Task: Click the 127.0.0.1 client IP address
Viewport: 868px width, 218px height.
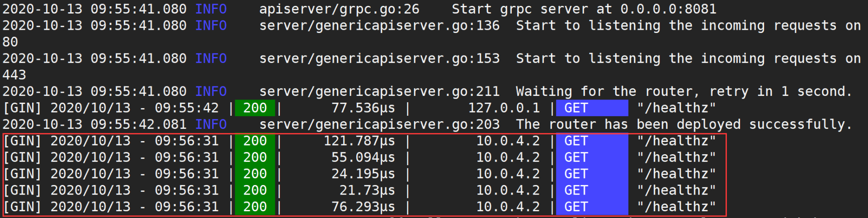Action: [504, 108]
